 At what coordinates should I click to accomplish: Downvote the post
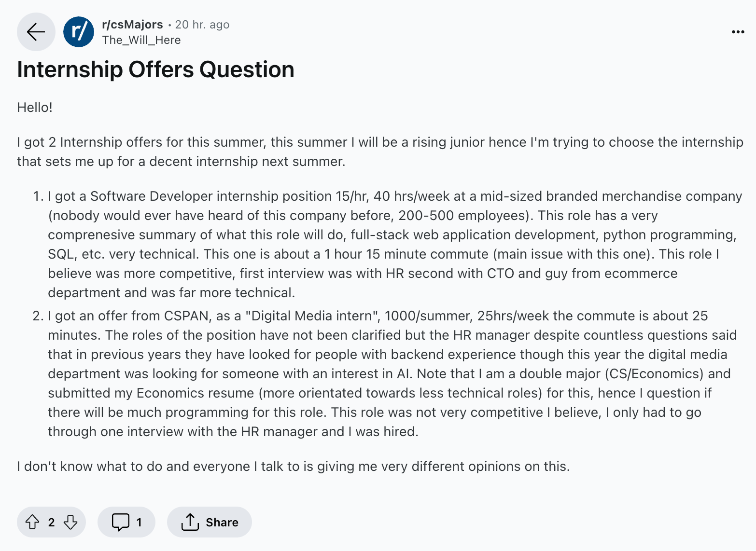(x=70, y=522)
